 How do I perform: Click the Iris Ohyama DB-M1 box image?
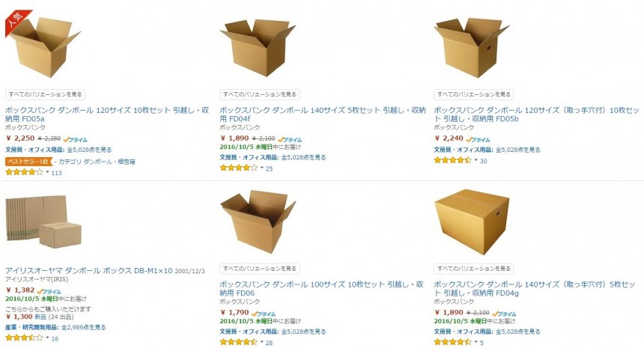(x=43, y=223)
